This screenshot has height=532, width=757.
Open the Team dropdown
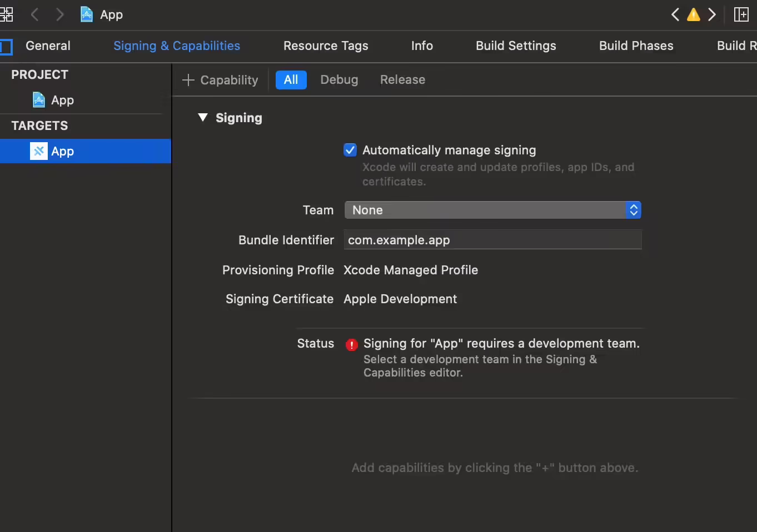[492, 210]
